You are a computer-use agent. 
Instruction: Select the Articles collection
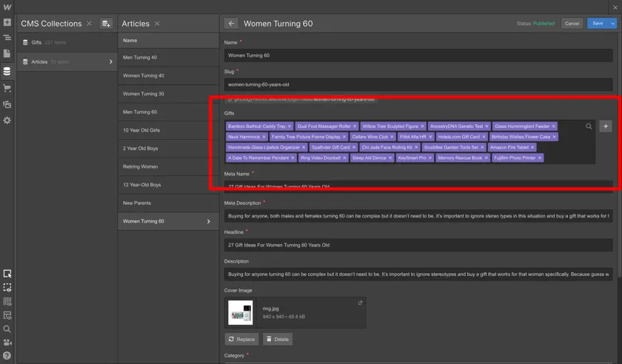point(67,62)
